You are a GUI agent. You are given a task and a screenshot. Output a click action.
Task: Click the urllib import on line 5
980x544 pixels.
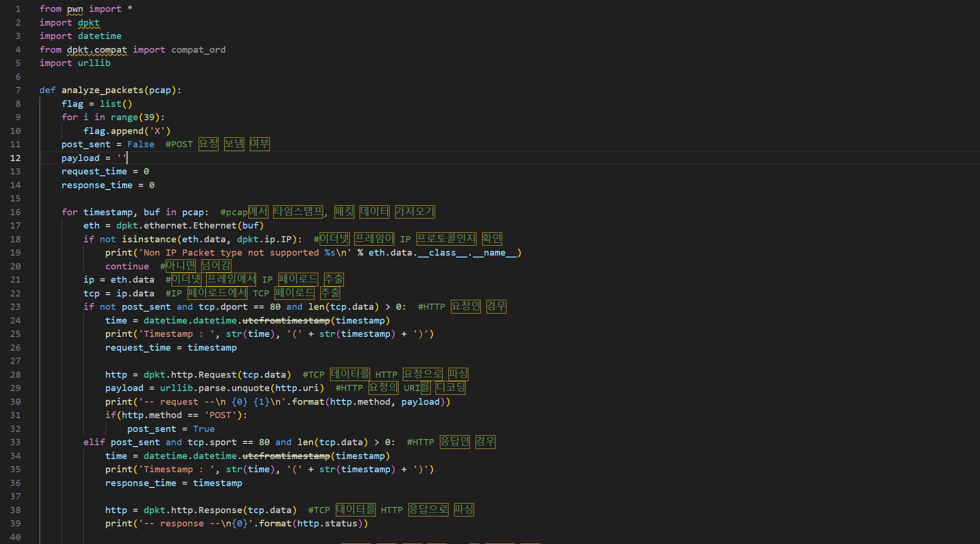tap(94, 63)
